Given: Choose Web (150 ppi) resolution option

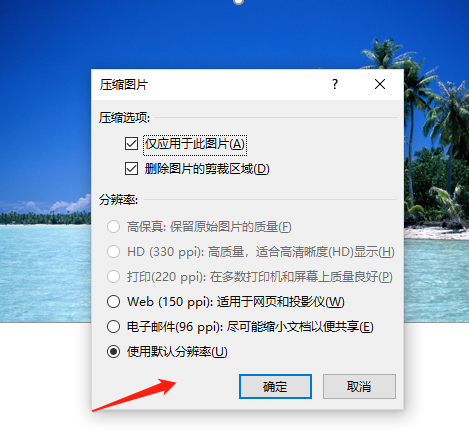Looking at the screenshot, I should pos(113,302).
